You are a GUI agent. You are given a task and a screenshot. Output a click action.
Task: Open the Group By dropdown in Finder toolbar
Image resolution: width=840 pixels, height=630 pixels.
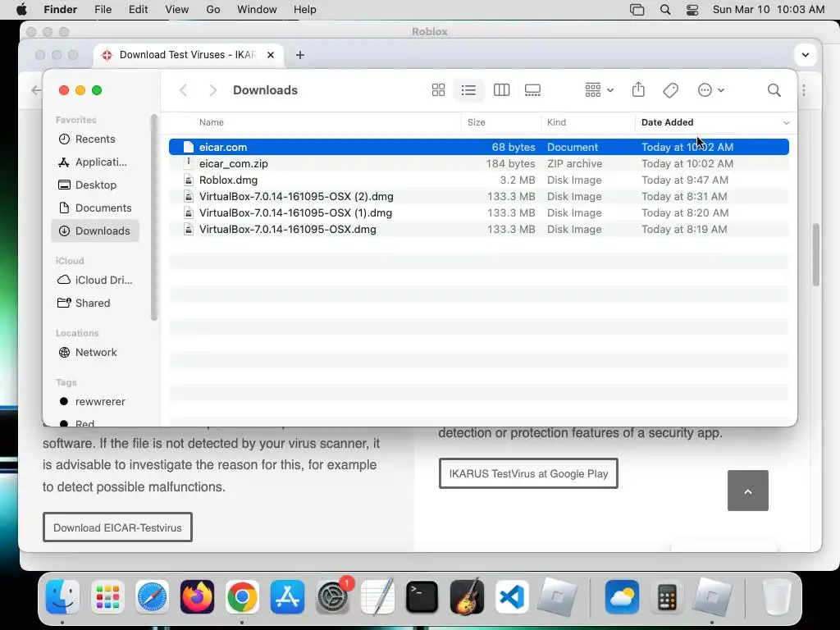599,90
